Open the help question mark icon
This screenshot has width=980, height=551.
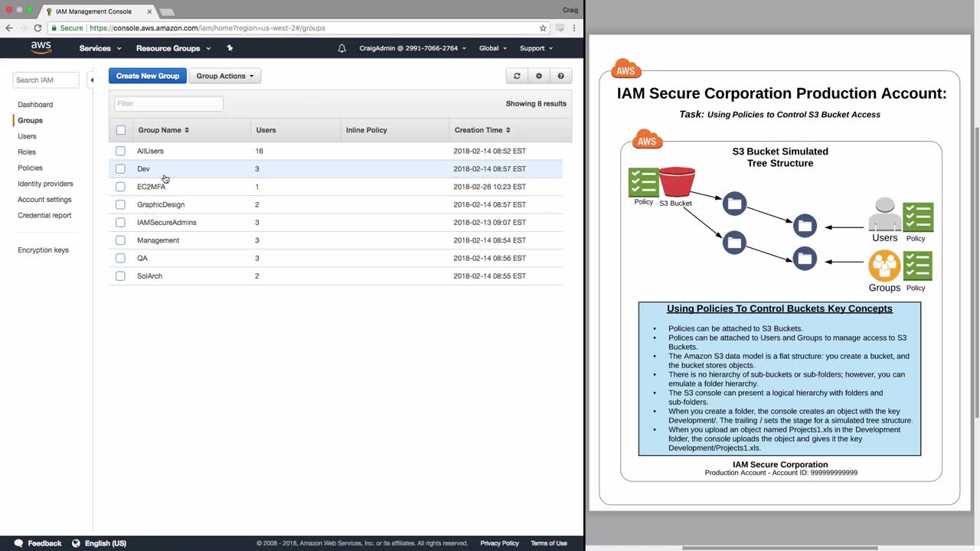pyautogui.click(x=561, y=76)
